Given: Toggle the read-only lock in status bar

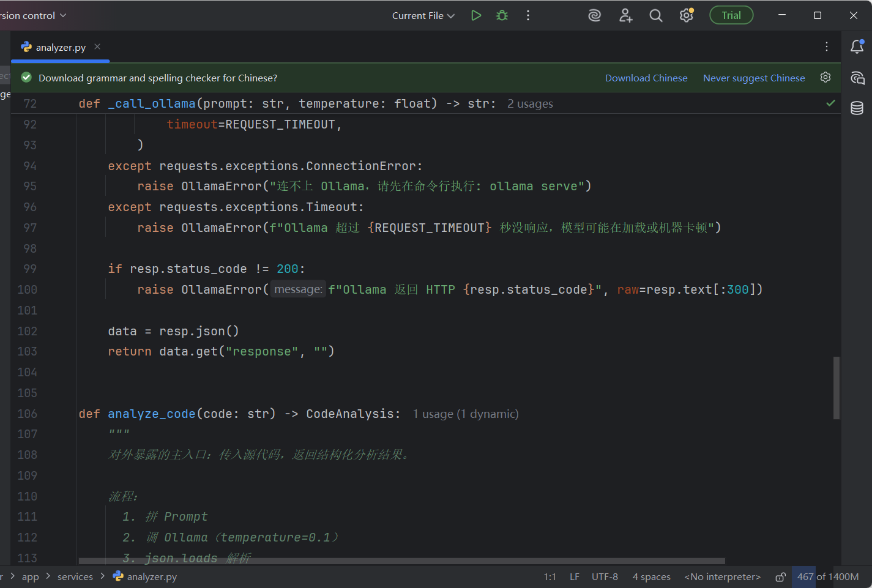Looking at the screenshot, I should (780, 576).
